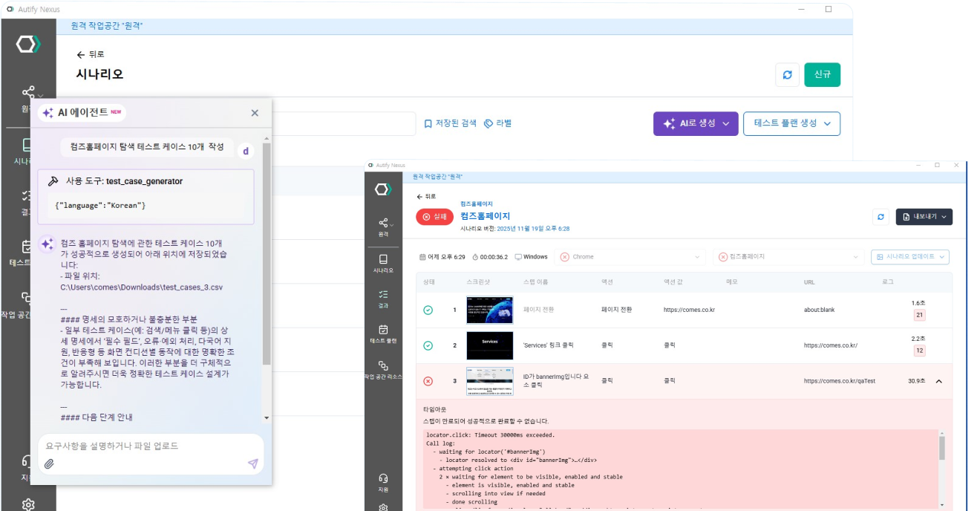Viewport: 980px width, 511px height.
Task: Open the Chrome browser selector dropdown
Action: [x=629, y=257]
